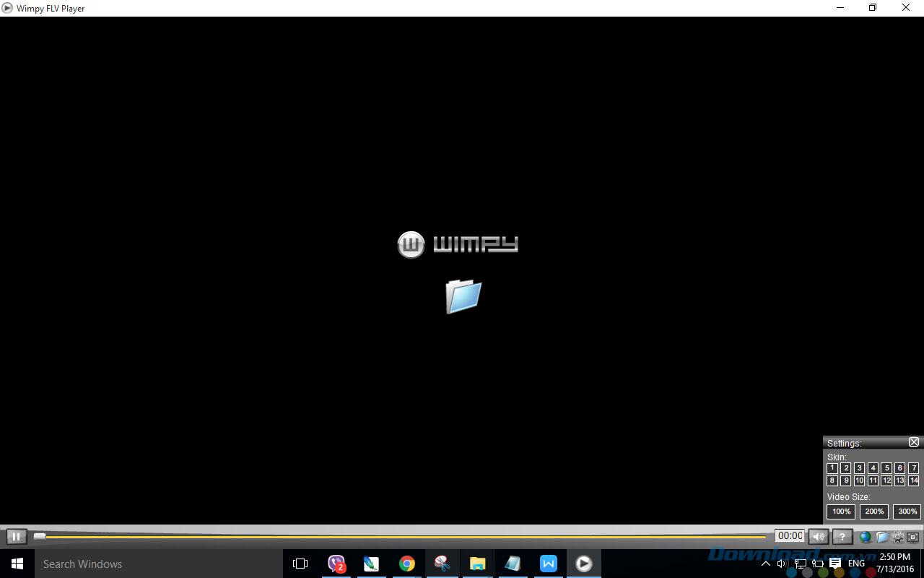Open Task View on the taskbar
The image size is (924, 578).
pyautogui.click(x=300, y=564)
